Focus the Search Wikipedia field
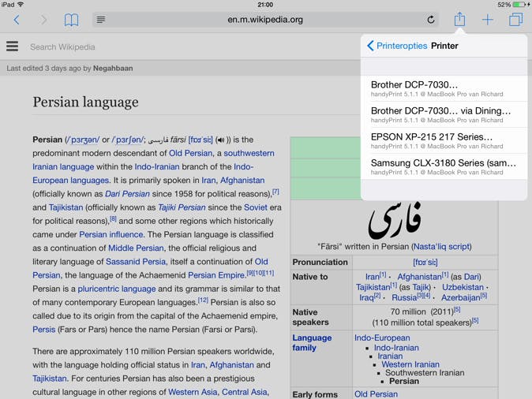Image resolution: width=532 pixels, height=399 pixels. click(x=62, y=47)
